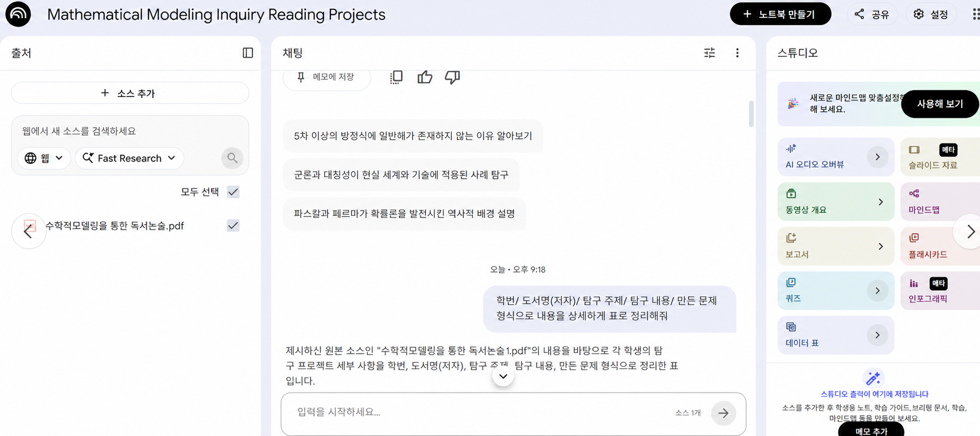The width and height of the screenshot is (980, 436).
Task: Click the 플래시카드 cards icon
Action: tap(914, 238)
